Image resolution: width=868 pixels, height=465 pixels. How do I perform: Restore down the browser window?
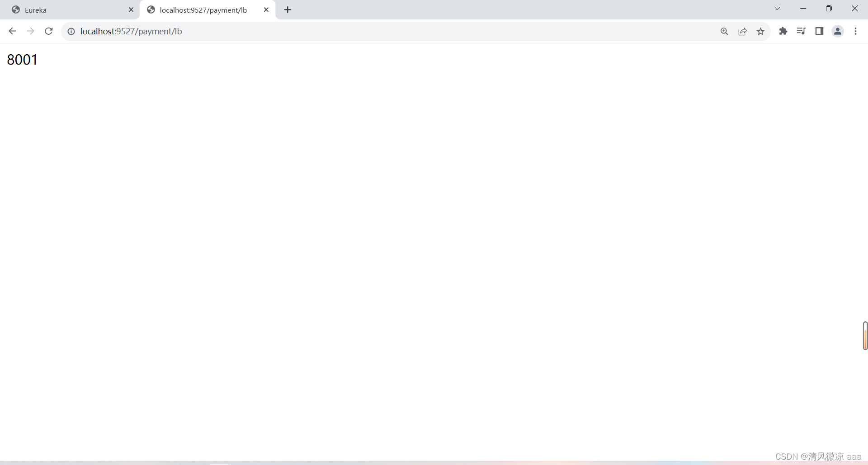pyautogui.click(x=829, y=9)
